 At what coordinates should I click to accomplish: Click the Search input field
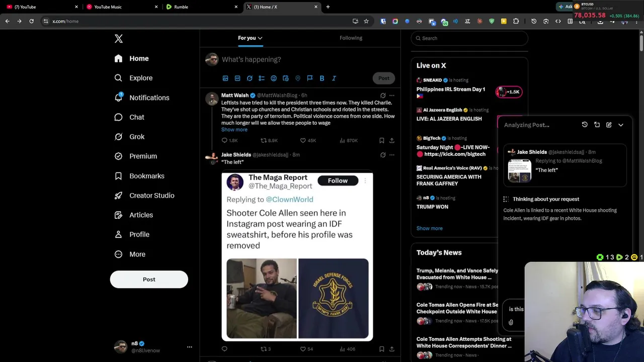pyautogui.click(x=469, y=38)
